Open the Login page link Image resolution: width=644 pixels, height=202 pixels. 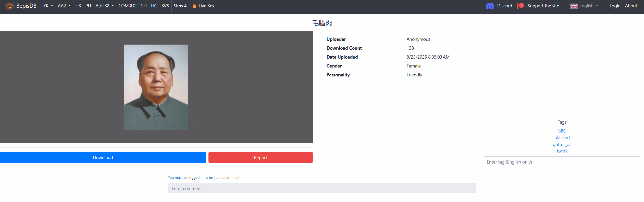coord(615,6)
